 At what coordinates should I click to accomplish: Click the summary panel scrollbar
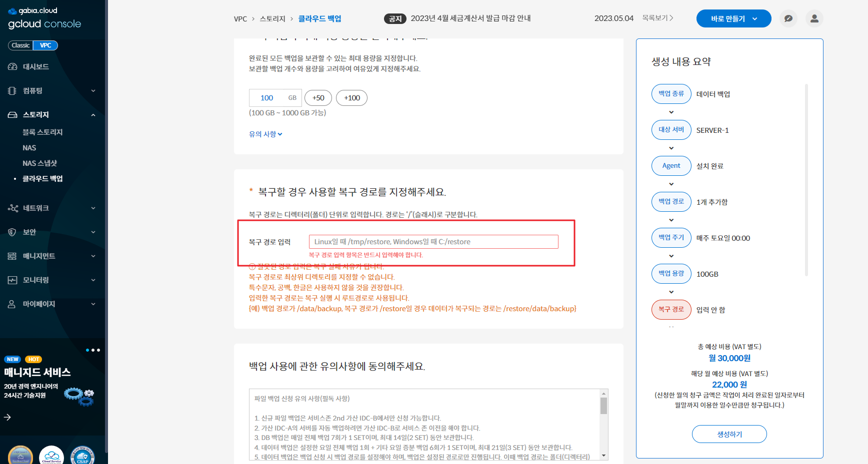point(806,180)
